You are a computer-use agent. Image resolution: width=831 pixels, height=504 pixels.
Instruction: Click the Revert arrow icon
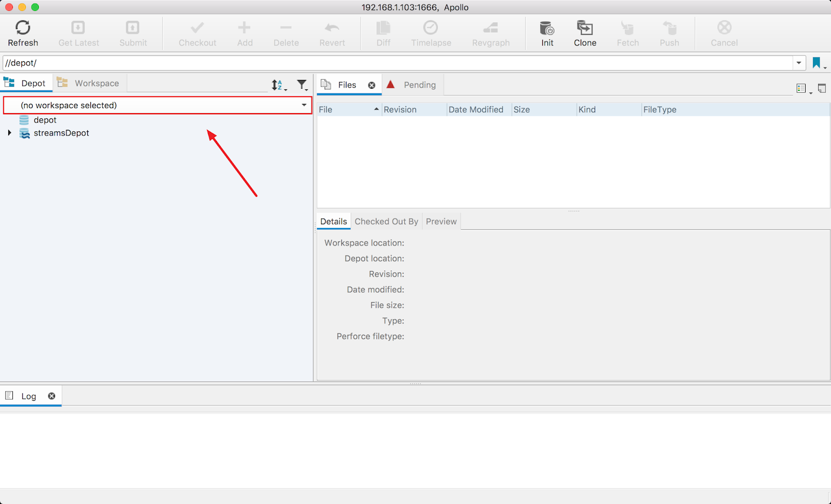(332, 27)
